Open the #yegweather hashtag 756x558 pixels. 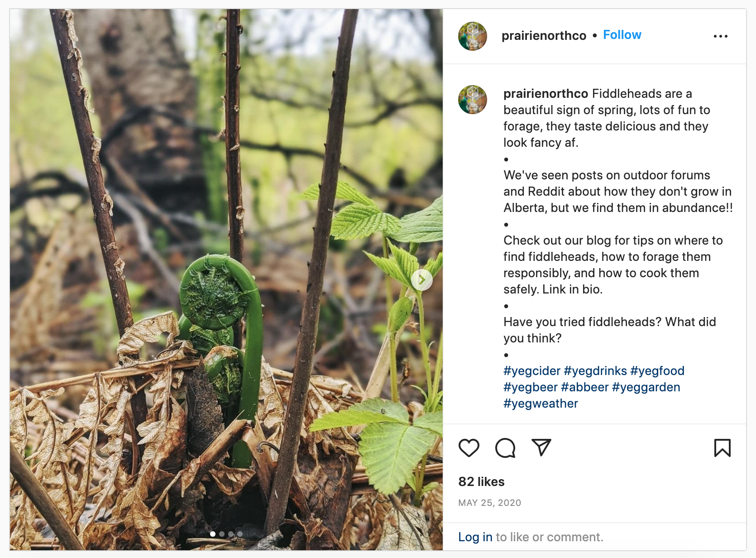[x=541, y=404]
